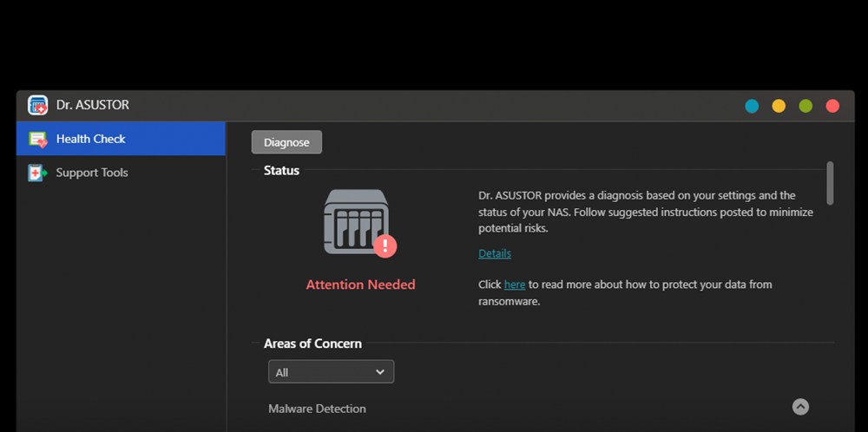
Task: Click the Diagnose button
Action: tap(286, 142)
